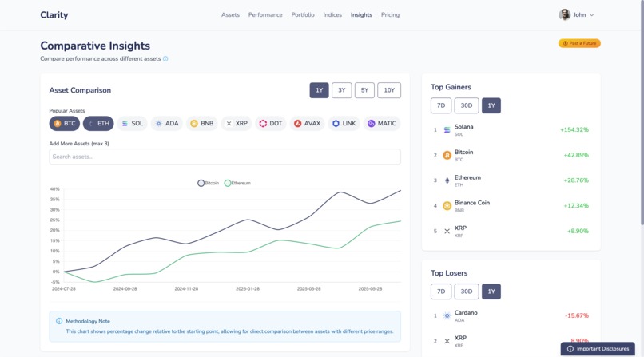The width and height of the screenshot is (644, 357).
Task: Add ADA asset chip to comparison
Action: point(167,124)
